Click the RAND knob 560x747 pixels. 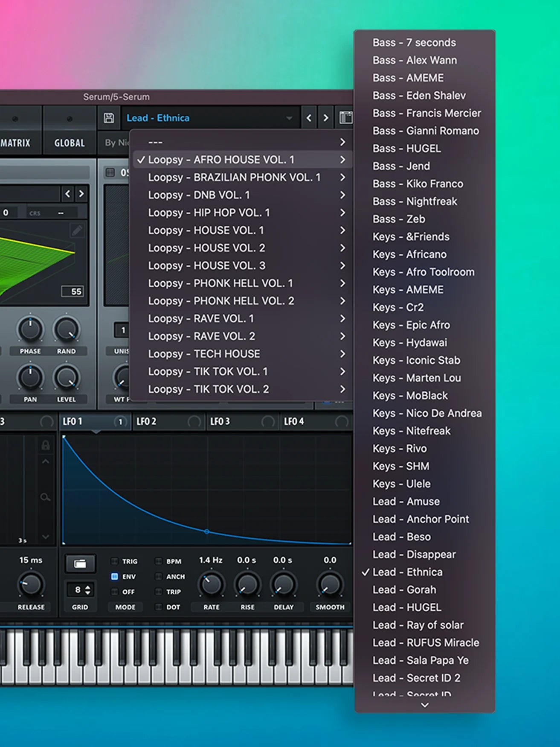(66, 329)
